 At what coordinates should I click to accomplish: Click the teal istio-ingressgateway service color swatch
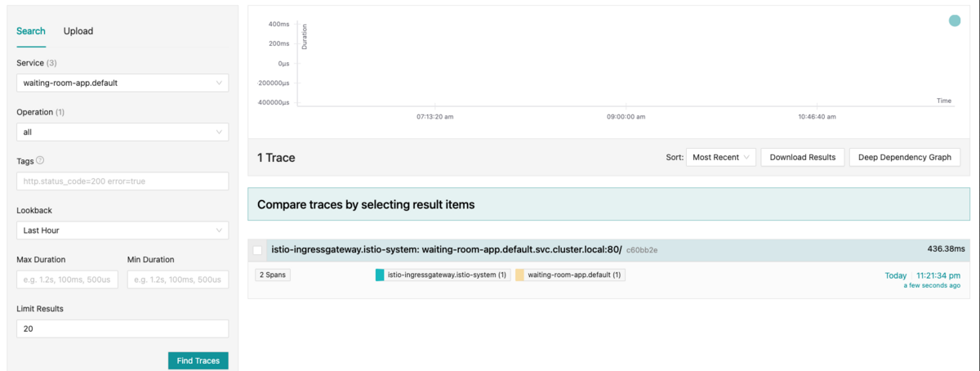(380, 275)
